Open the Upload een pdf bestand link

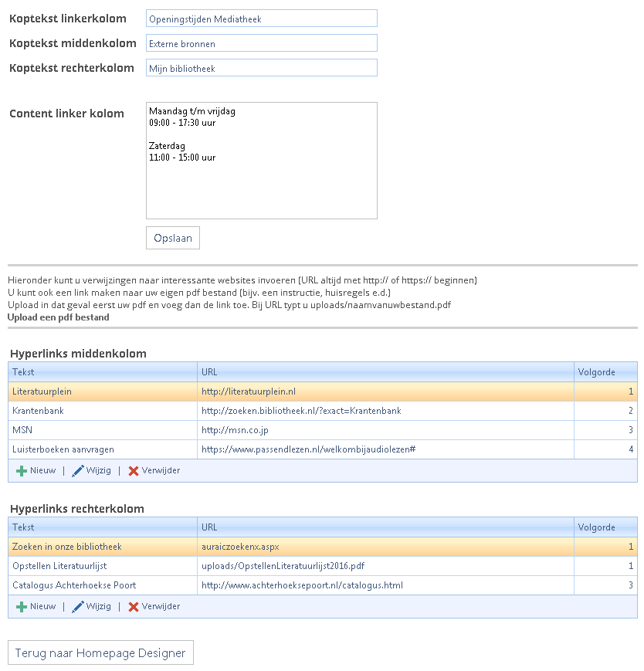58,317
